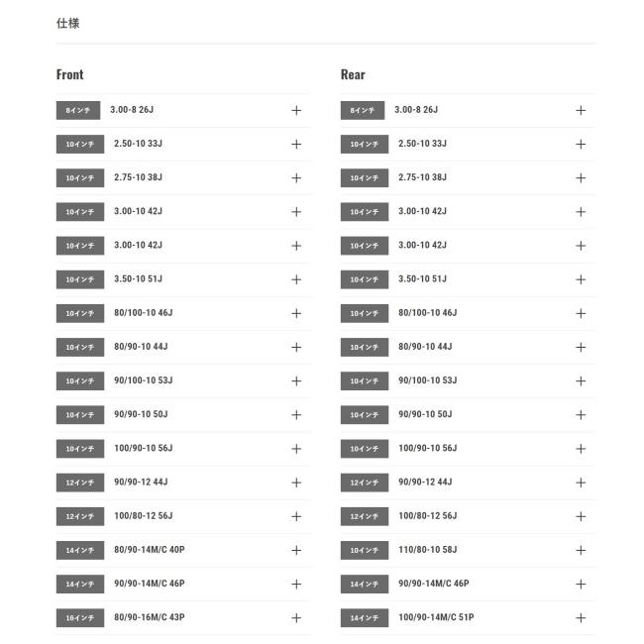This screenshot has height=644, width=644.
Task: Click the 8インチ badge in the Front column
Action: pos(78,110)
